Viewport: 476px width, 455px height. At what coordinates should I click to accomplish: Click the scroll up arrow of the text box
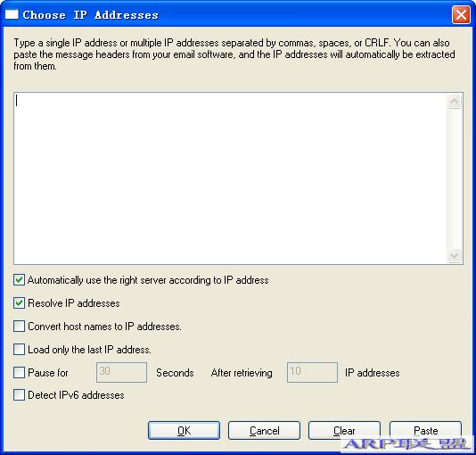(x=454, y=102)
